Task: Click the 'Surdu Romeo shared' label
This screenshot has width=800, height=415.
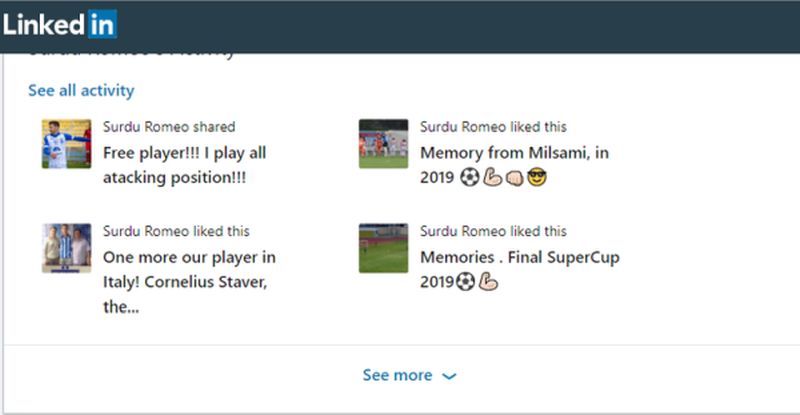Action: pyautogui.click(x=169, y=127)
